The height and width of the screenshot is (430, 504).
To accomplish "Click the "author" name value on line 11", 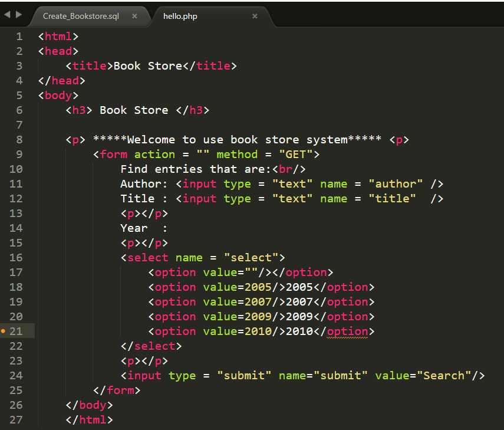I will pos(396,184).
